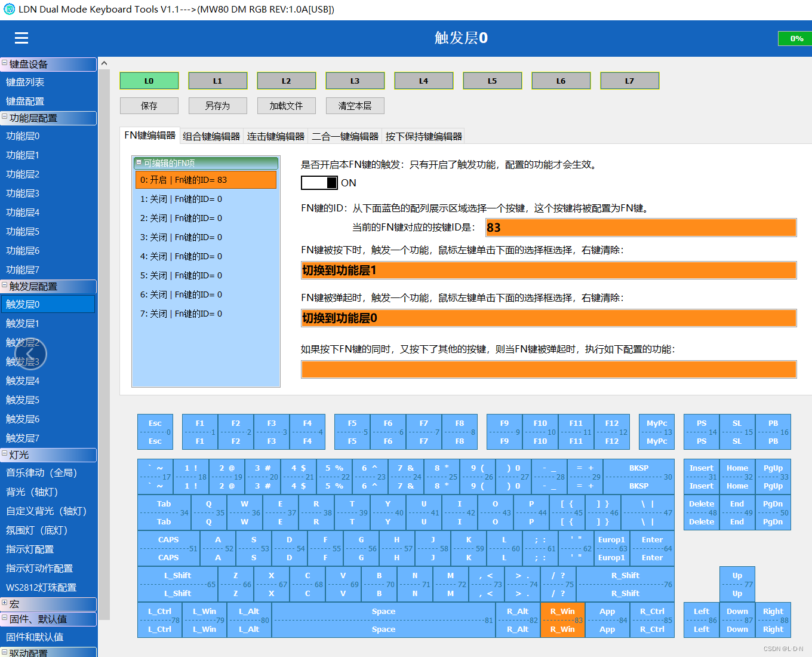This screenshot has width=812, height=657.
Task: Click the 保存 button
Action: point(149,106)
